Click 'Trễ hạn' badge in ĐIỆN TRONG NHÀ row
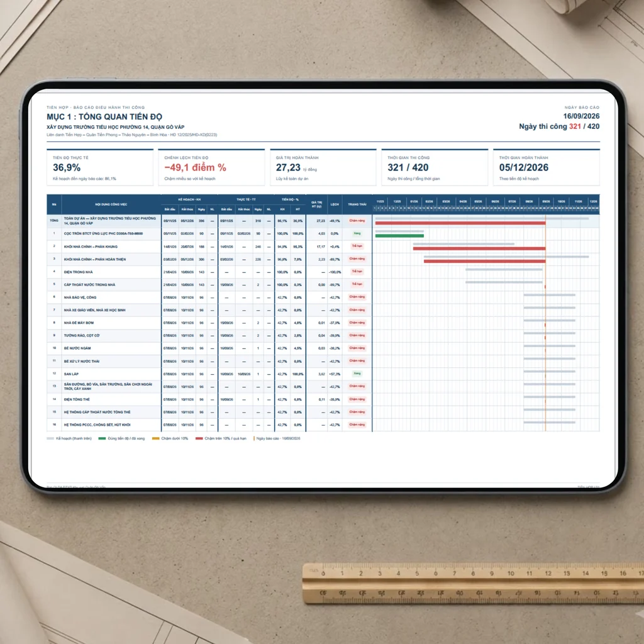This screenshot has width=644, height=644. tap(357, 272)
